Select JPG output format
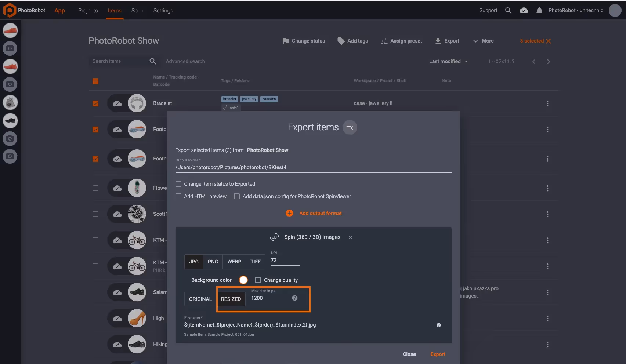This screenshot has height=364, width=626. coord(194,262)
